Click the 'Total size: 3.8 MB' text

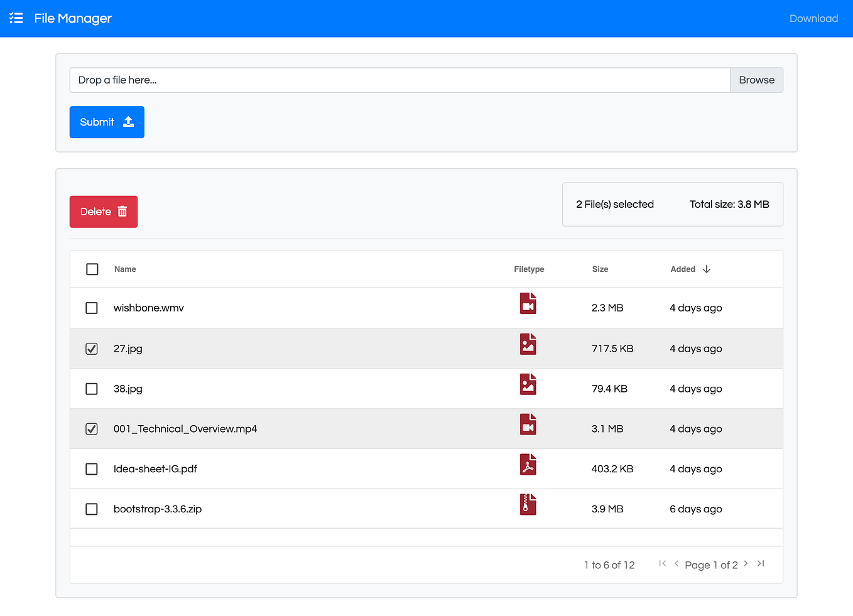pyautogui.click(x=729, y=204)
